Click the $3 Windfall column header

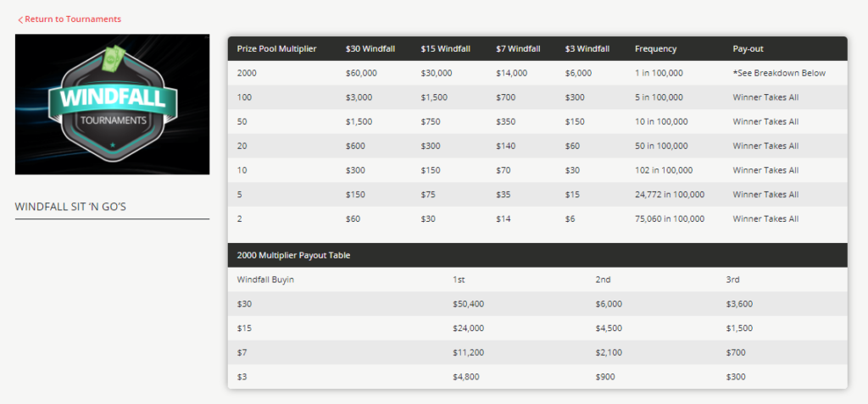click(587, 49)
